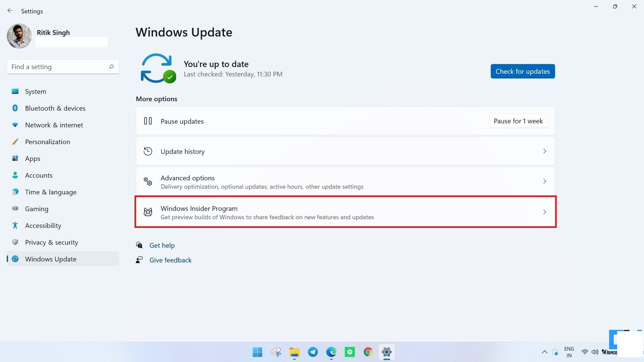The height and width of the screenshot is (362, 644).
Task: Select System in left sidebar menu
Action: tap(35, 91)
